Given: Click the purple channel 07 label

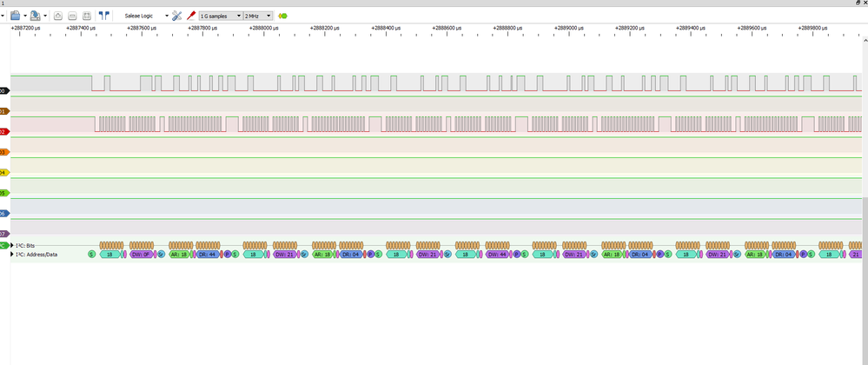Looking at the screenshot, I should click(x=4, y=234).
